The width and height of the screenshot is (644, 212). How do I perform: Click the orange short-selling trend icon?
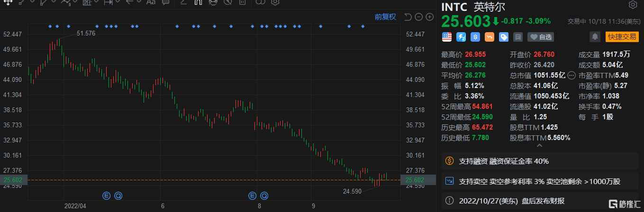click(x=490, y=36)
